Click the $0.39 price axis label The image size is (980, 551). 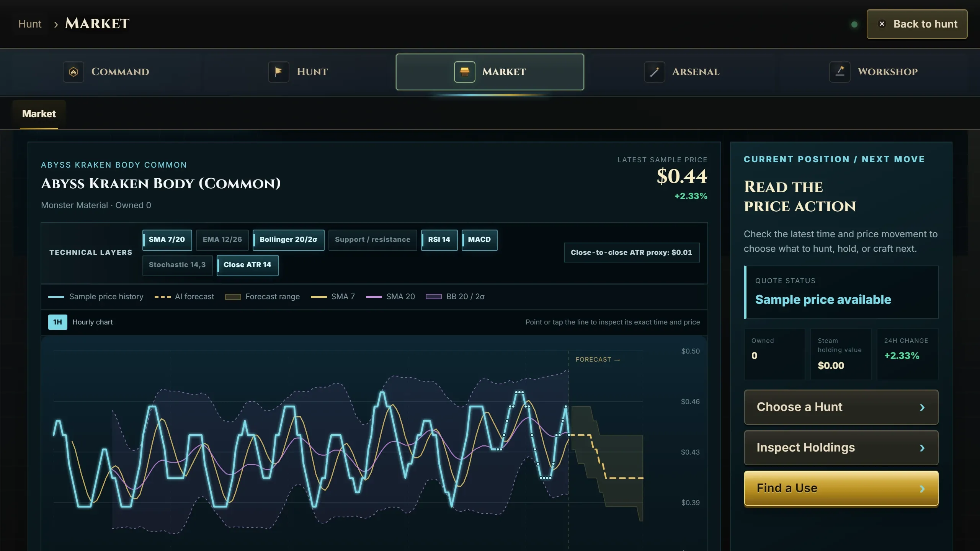[690, 503]
